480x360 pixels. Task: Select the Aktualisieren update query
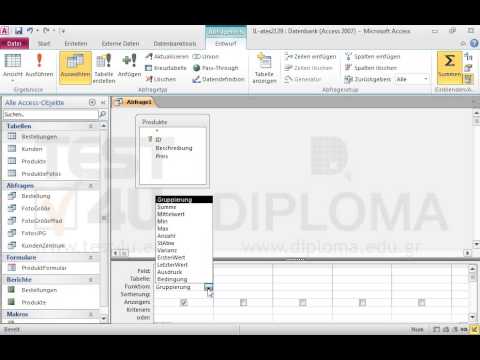167,57
